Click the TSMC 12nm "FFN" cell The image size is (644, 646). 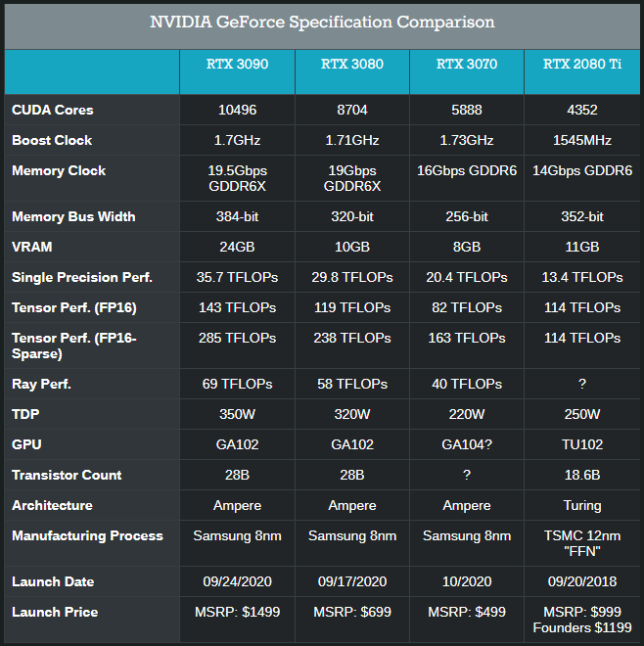tap(582, 544)
